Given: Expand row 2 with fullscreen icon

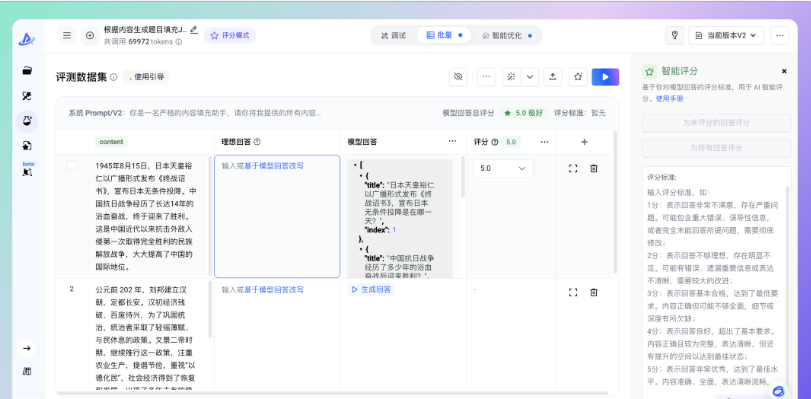Looking at the screenshot, I should tap(573, 292).
